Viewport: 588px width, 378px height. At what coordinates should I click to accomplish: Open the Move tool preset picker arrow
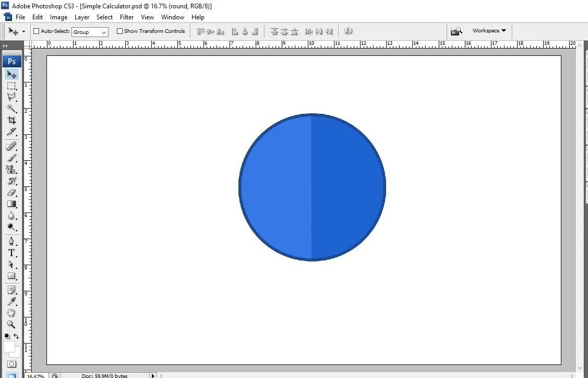(23, 31)
